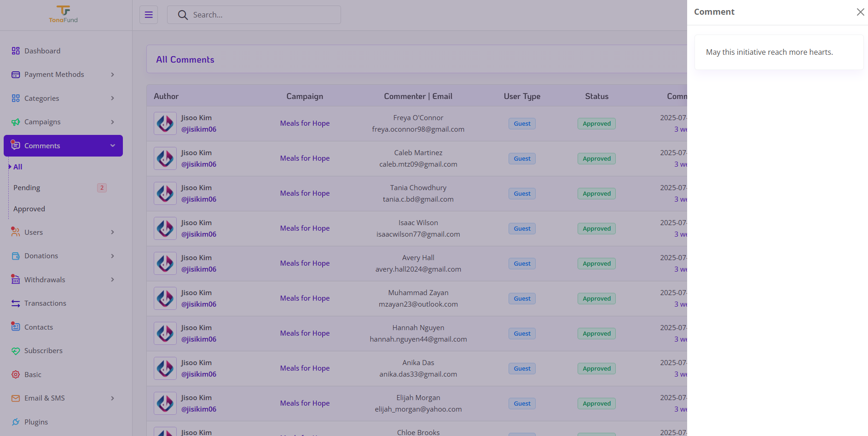Click the Subscribers heart icon
Screen dimensions: 868x436
[16, 351]
